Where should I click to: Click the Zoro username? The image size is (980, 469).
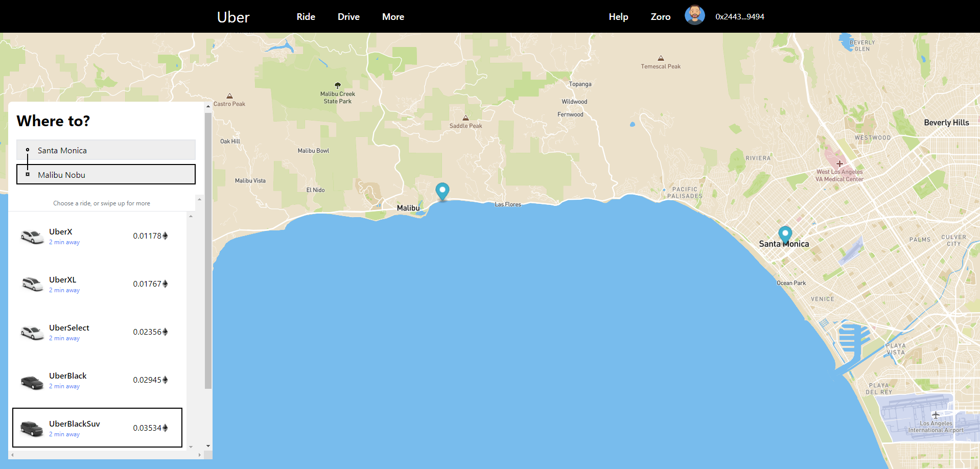click(660, 17)
